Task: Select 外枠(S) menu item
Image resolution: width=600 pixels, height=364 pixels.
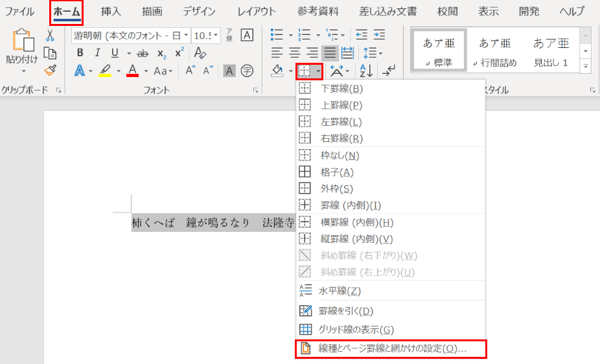Action: pyautogui.click(x=391, y=188)
